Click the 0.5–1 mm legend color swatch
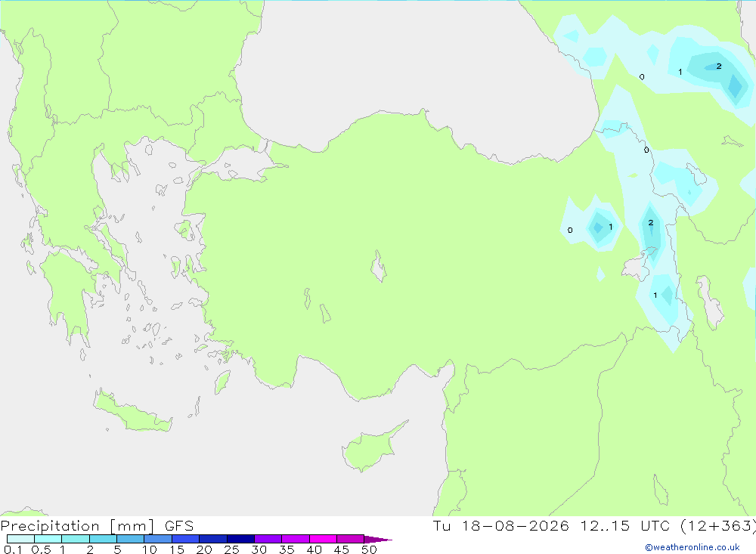This screenshot has width=756, height=554. coord(48,539)
